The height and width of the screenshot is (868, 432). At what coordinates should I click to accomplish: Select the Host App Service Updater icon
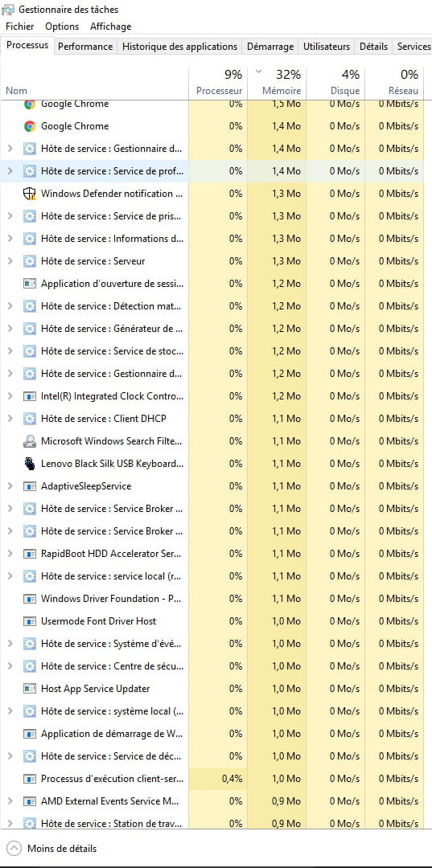[x=29, y=689]
